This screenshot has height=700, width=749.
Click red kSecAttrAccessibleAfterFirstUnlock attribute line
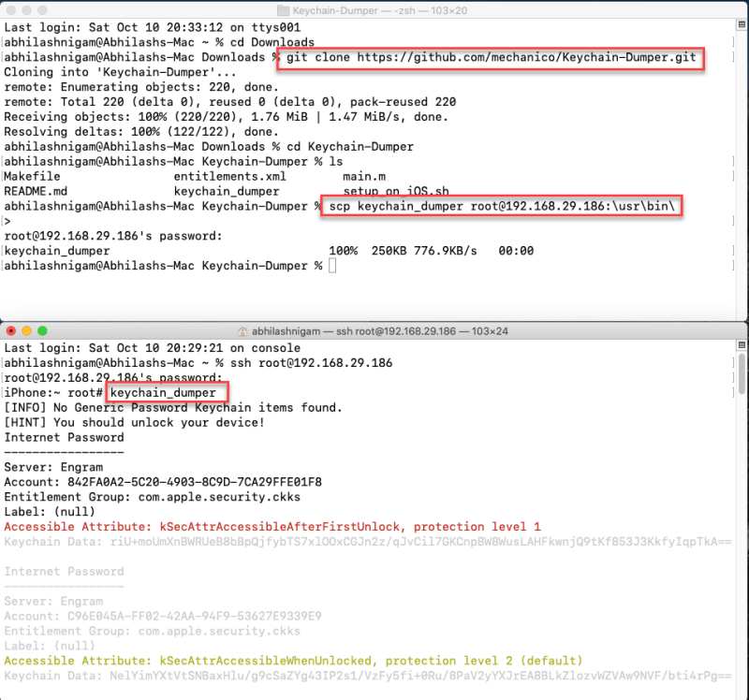[x=272, y=527]
